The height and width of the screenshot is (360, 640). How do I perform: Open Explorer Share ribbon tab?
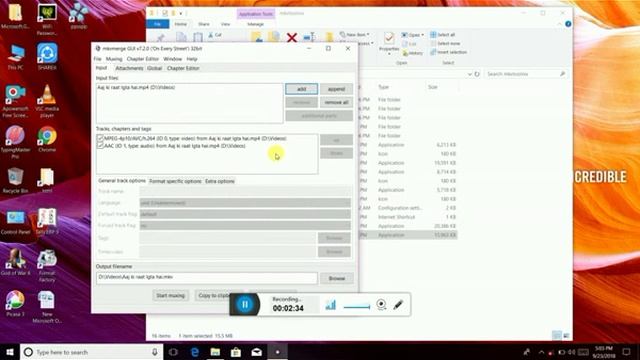[x=204, y=24]
